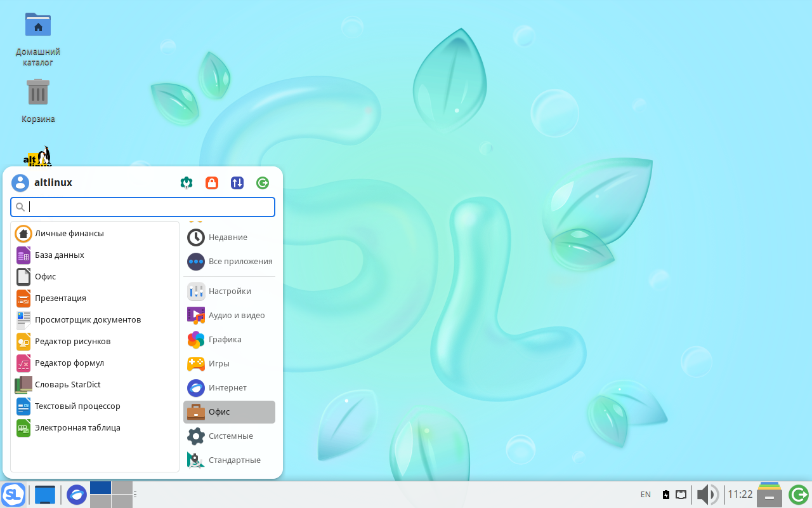Show Недавние applications
Screen dimensions: 812x508
(227, 237)
